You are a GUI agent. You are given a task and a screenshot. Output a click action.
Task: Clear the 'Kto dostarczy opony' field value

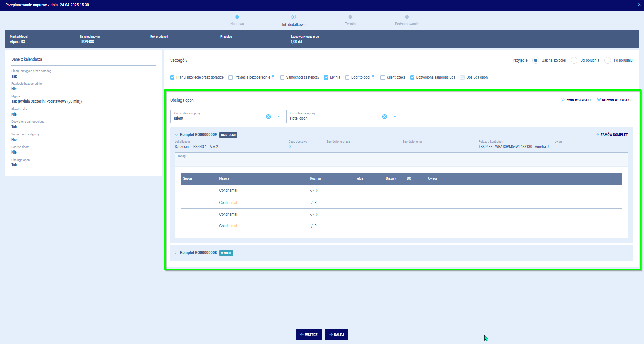point(268,117)
